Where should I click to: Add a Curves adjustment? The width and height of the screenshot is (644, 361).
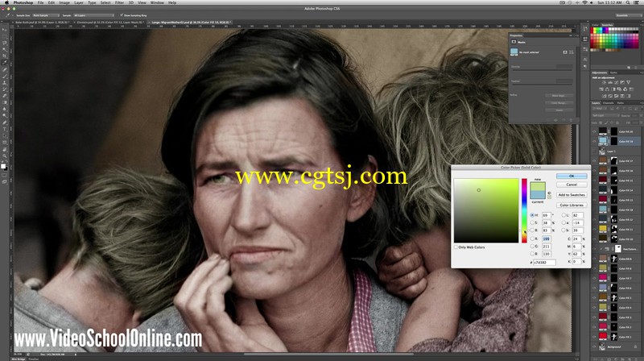[616, 82]
